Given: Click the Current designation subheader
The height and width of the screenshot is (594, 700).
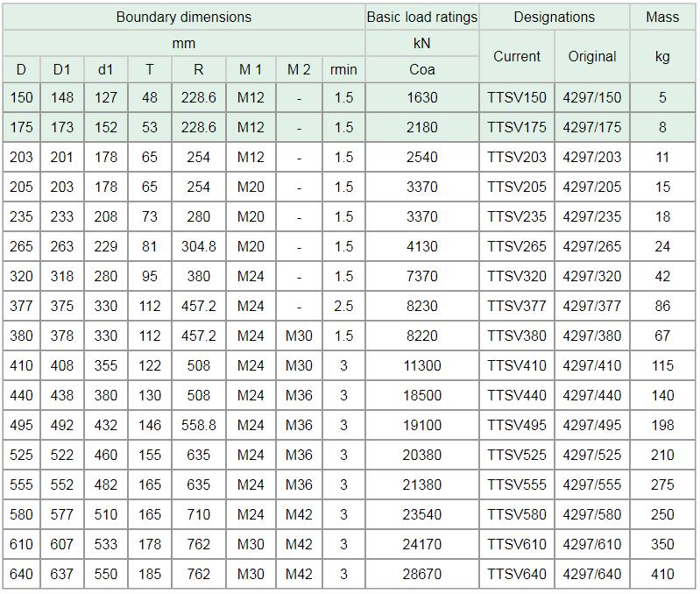Looking at the screenshot, I should (x=517, y=56).
